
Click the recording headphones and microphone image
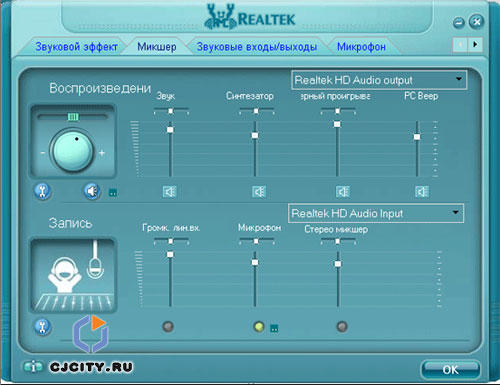click(73, 275)
